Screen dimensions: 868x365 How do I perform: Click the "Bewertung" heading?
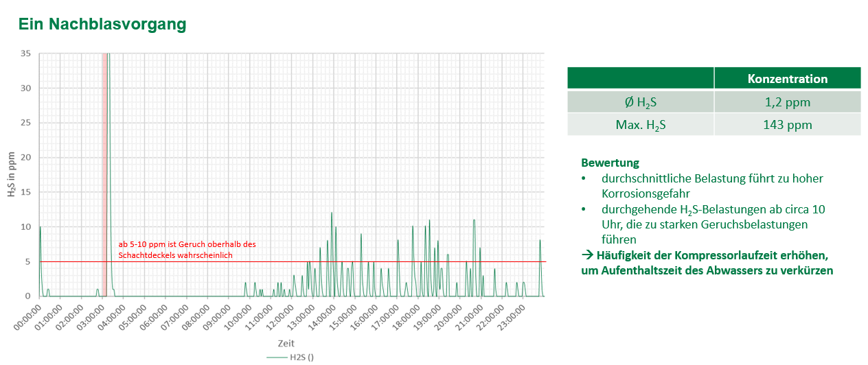point(610,163)
